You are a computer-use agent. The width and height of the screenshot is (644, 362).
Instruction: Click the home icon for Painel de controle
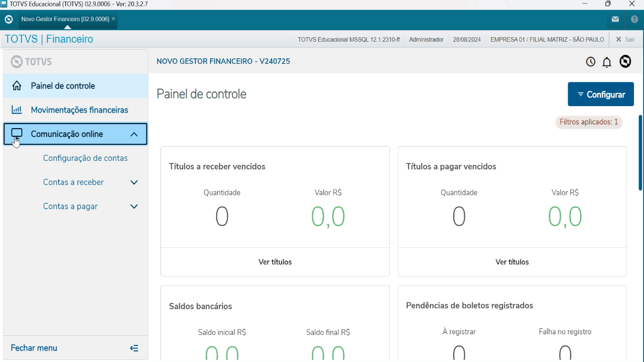coord(17,86)
